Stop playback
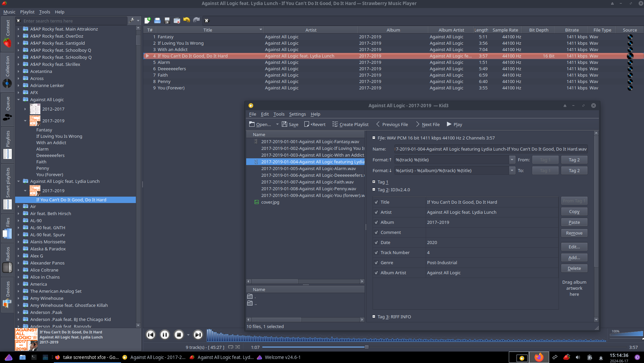Image resolution: width=644 pixels, height=363 pixels. [x=179, y=334]
